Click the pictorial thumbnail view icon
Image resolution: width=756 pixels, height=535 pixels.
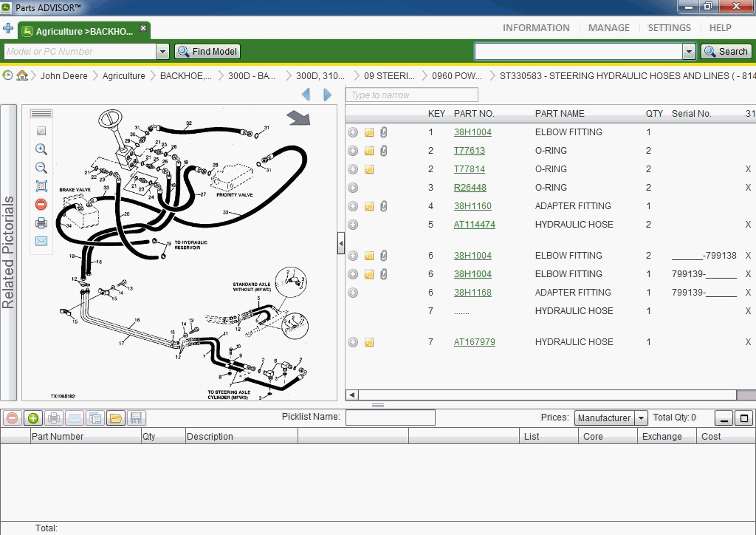(41, 131)
